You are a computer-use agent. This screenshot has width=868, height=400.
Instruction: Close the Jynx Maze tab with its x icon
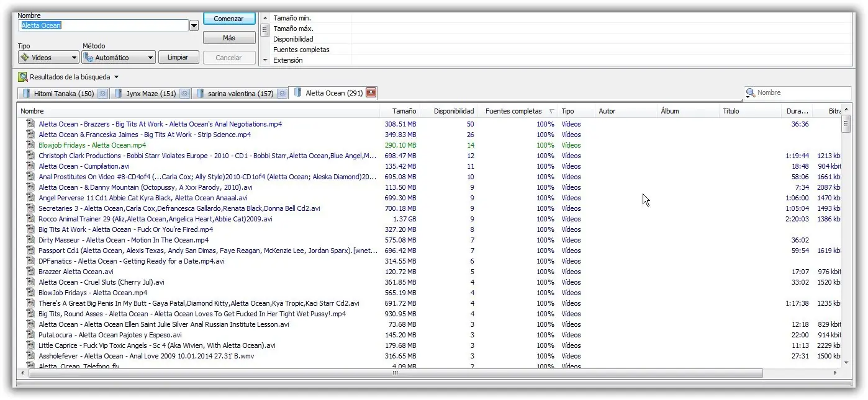[x=184, y=94]
